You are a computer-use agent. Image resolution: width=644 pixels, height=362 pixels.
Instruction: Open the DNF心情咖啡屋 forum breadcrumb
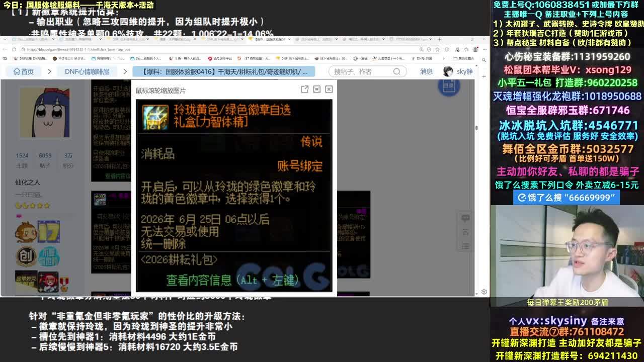pyautogui.click(x=87, y=71)
